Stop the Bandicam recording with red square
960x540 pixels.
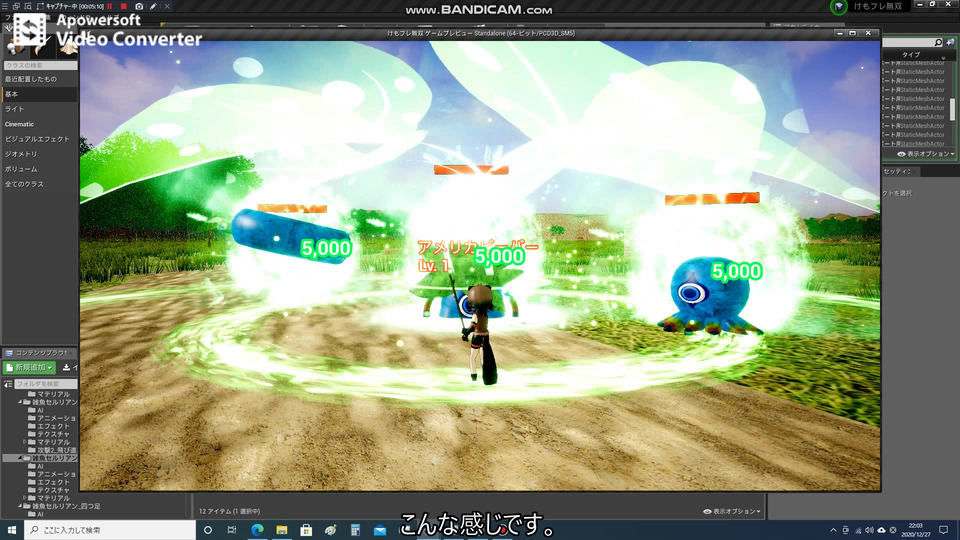tap(124, 6)
